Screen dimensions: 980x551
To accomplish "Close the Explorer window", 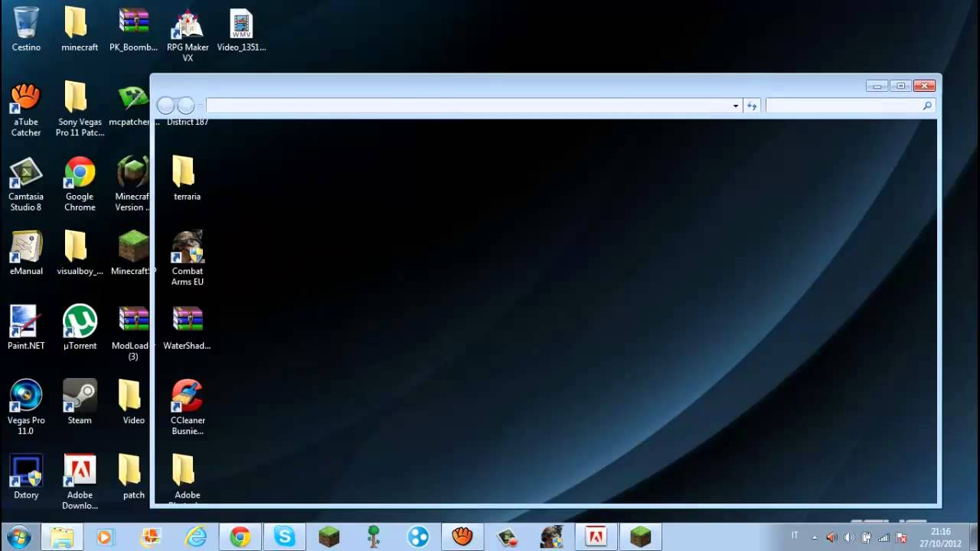I will tap(924, 86).
